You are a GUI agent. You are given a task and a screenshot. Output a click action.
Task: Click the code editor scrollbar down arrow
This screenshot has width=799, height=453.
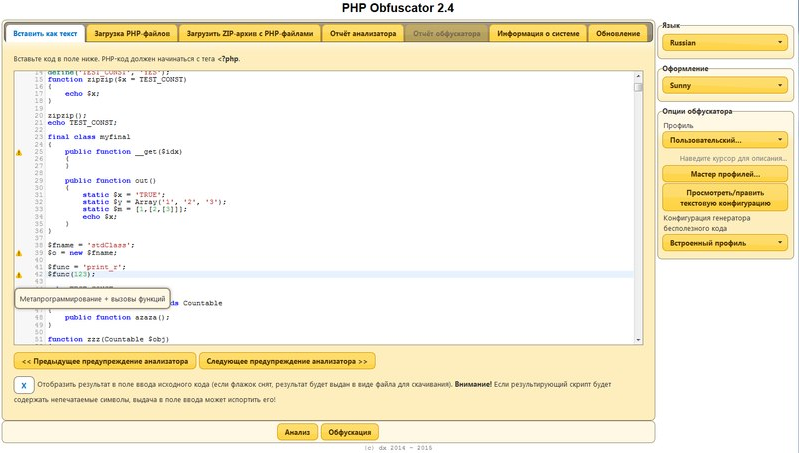click(638, 339)
